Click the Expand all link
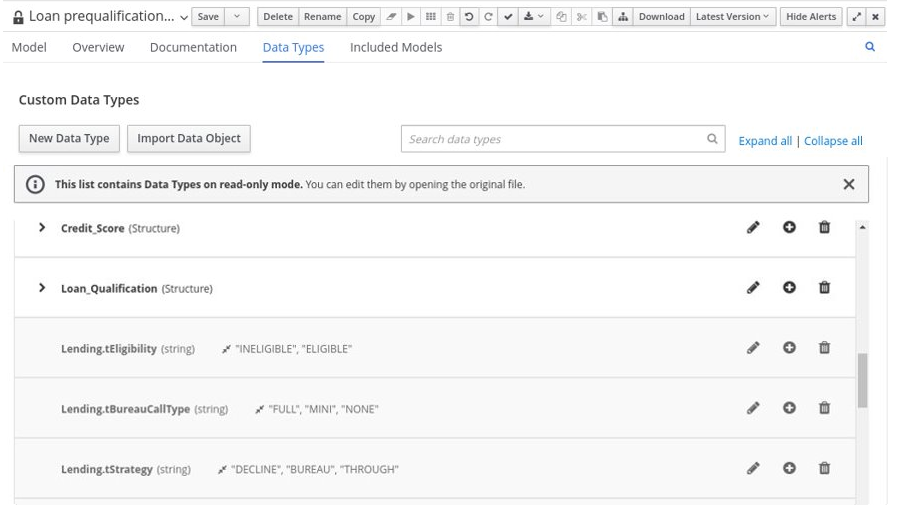897x505 pixels. (765, 141)
